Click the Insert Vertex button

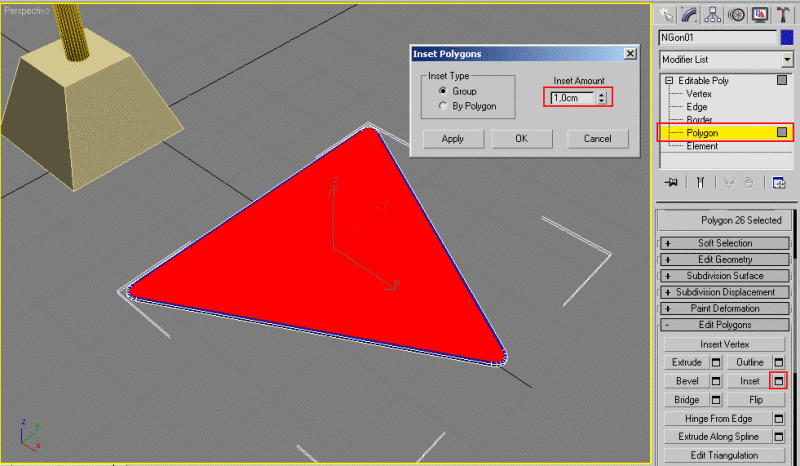724,345
